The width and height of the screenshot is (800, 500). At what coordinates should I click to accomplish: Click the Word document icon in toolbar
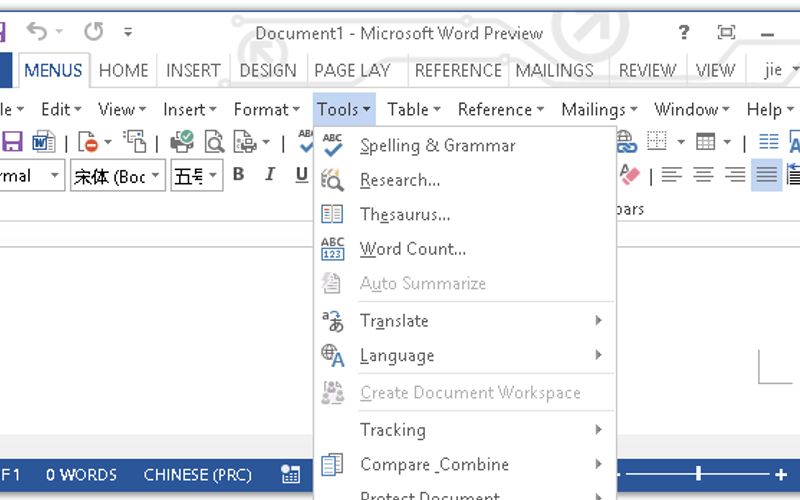[44, 142]
